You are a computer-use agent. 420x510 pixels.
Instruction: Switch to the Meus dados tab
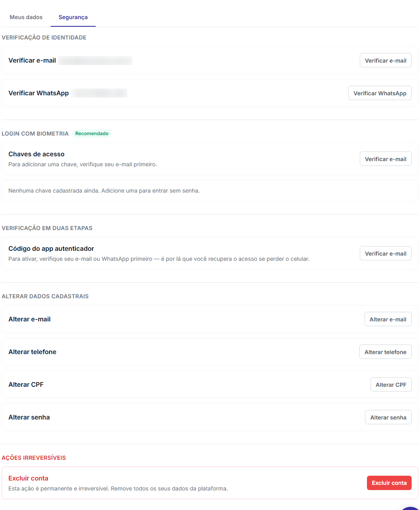pos(26,17)
